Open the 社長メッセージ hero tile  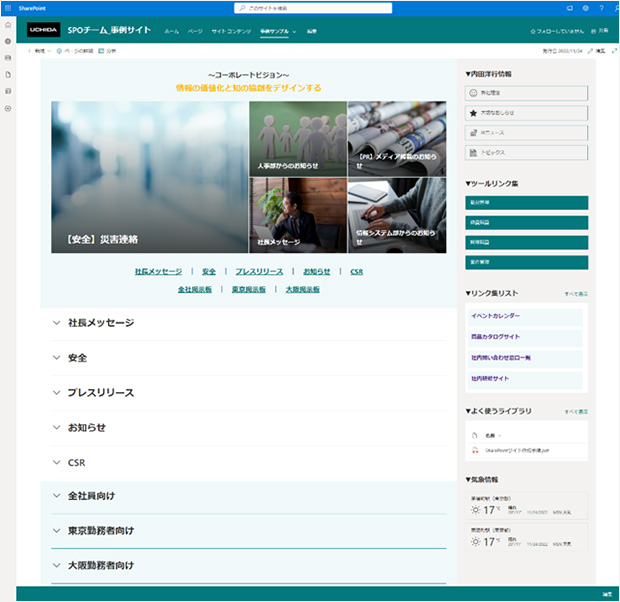[x=298, y=215]
